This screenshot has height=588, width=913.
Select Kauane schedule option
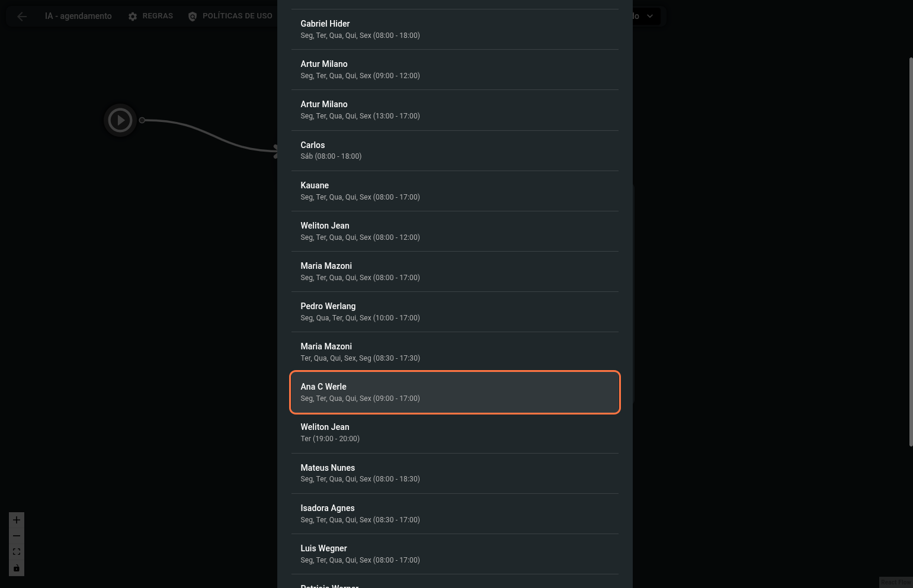454,191
